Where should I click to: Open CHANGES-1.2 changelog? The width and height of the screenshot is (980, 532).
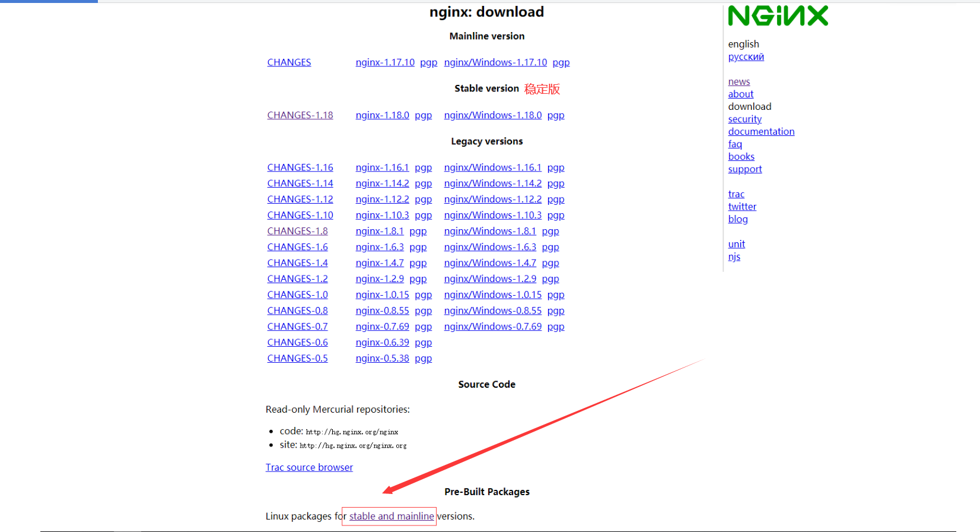pyautogui.click(x=297, y=279)
